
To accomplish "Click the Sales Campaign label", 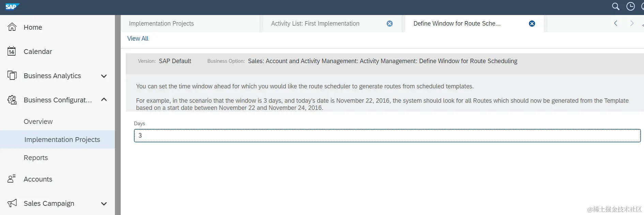I will coord(49,203).
